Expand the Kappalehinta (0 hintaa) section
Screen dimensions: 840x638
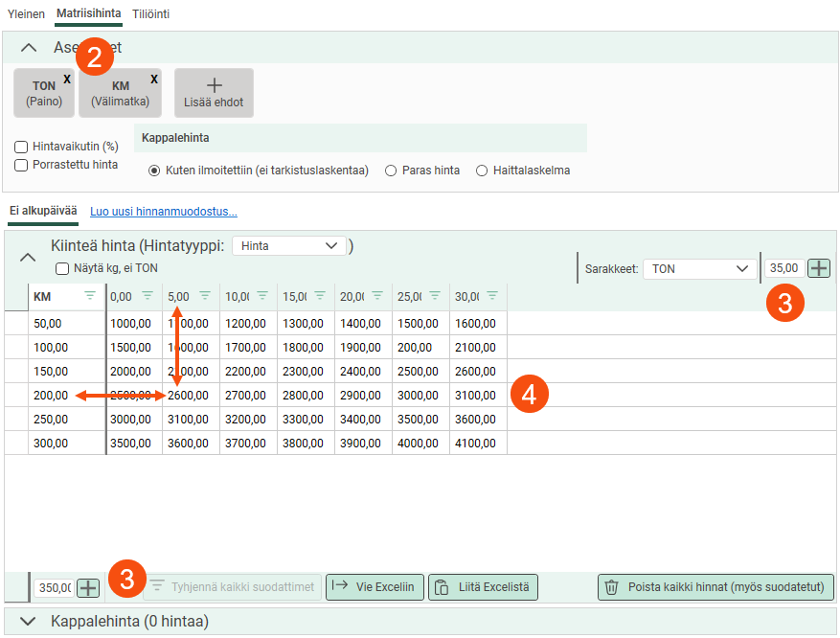point(28,622)
